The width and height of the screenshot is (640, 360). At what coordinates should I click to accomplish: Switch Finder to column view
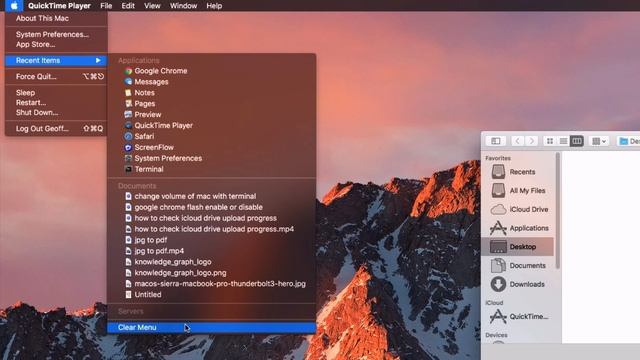pos(577,141)
